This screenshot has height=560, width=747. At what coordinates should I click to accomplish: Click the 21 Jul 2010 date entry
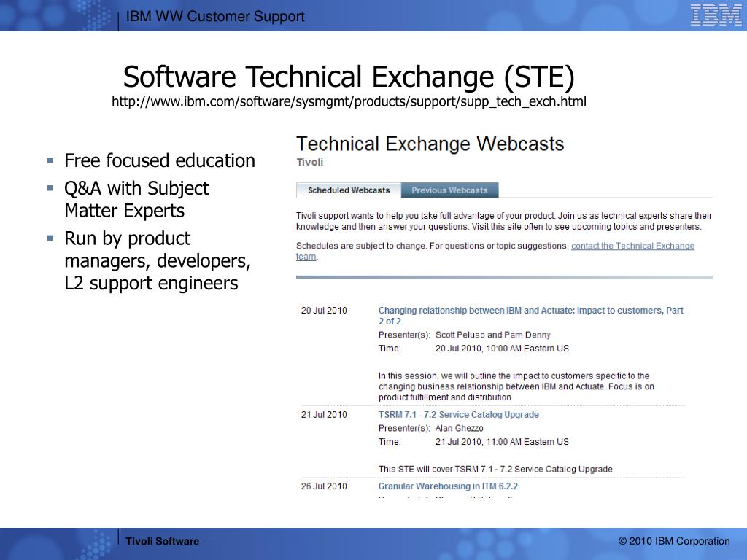tap(324, 415)
